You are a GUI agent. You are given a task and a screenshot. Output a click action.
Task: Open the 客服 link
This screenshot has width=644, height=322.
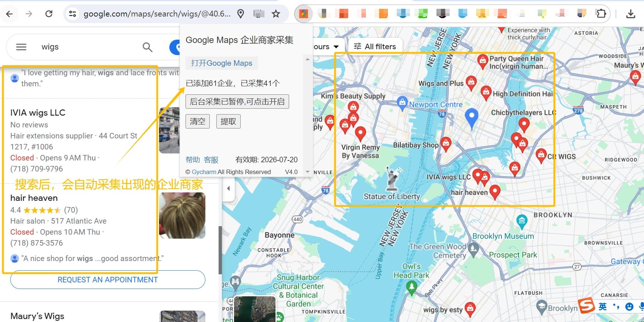tap(211, 160)
